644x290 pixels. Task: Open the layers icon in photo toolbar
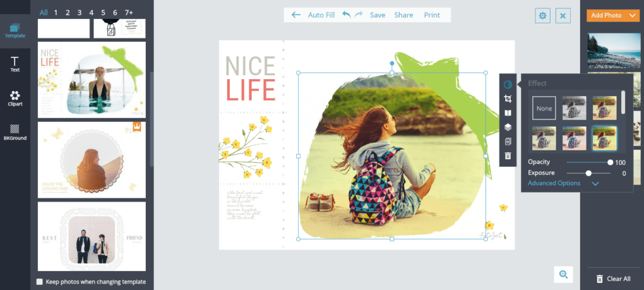point(508,128)
